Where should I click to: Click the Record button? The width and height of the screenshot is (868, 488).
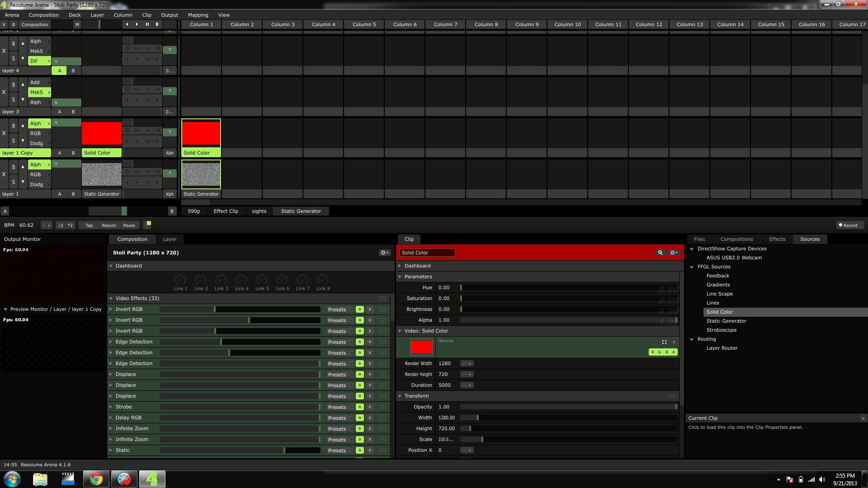[848, 225]
